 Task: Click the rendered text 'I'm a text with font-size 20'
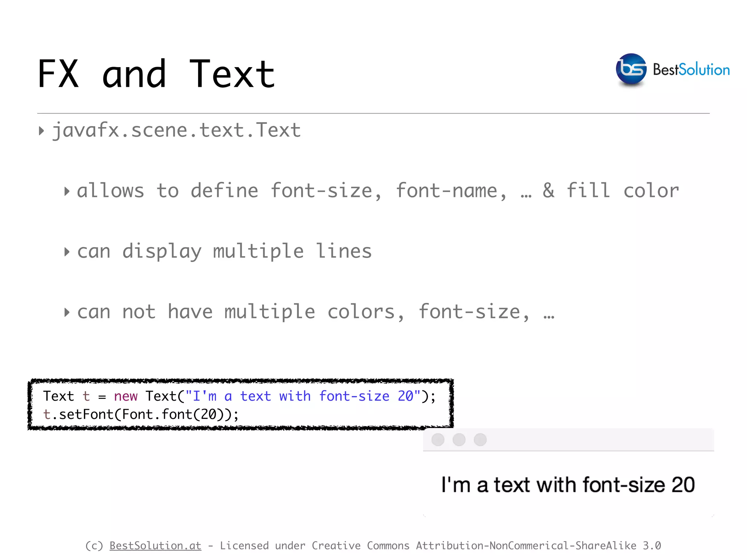(x=568, y=485)
